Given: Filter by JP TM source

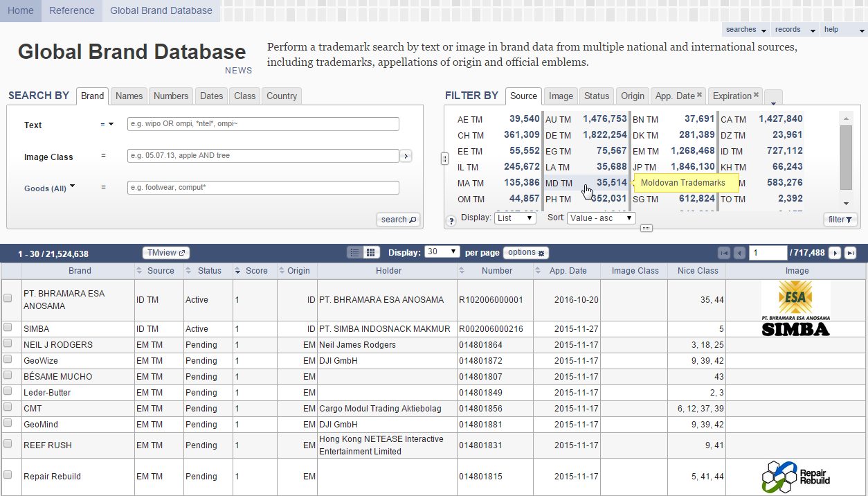Looking at the screenshot, I should [673, 167].
